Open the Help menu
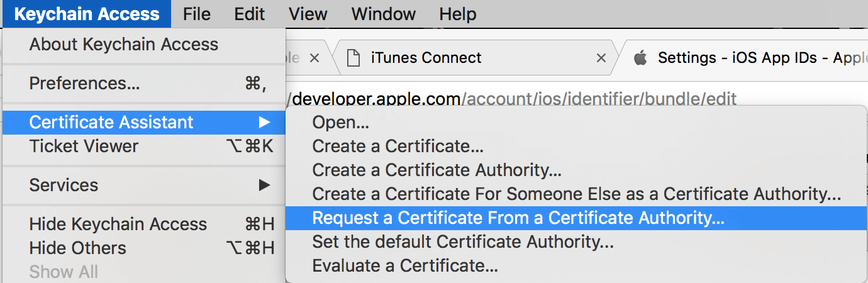This screenshot has height=283, width=868. (457, 14)
